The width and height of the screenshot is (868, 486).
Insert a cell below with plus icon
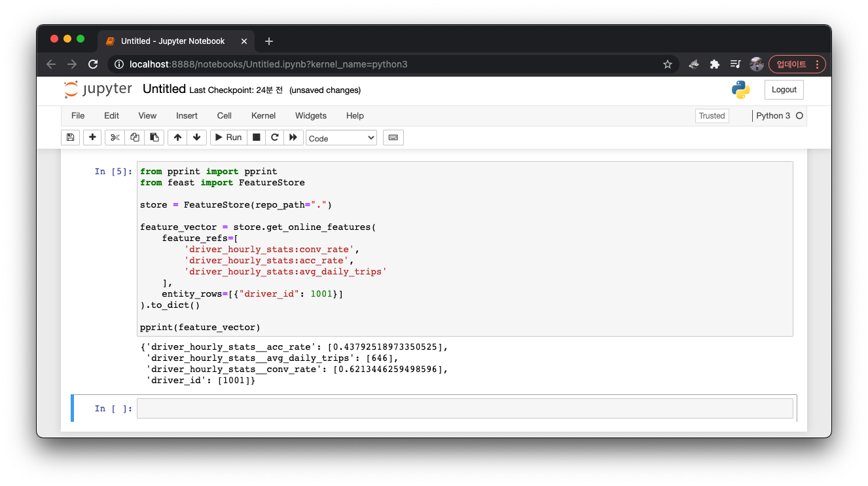[x=92, y=138]
